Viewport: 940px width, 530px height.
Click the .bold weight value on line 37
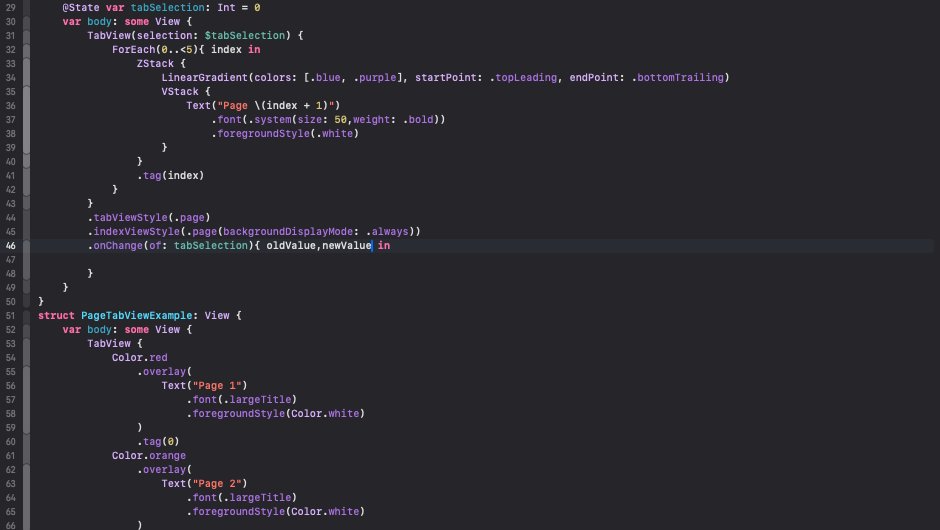(418, 119)
